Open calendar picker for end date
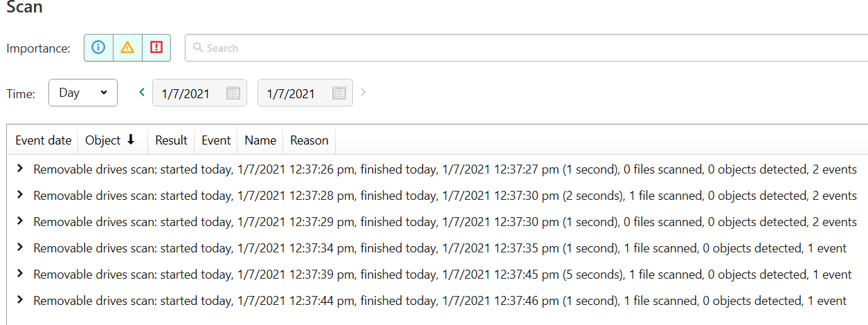Image resolution: width=868 pixels, height=325 pixels. point(338,93)
